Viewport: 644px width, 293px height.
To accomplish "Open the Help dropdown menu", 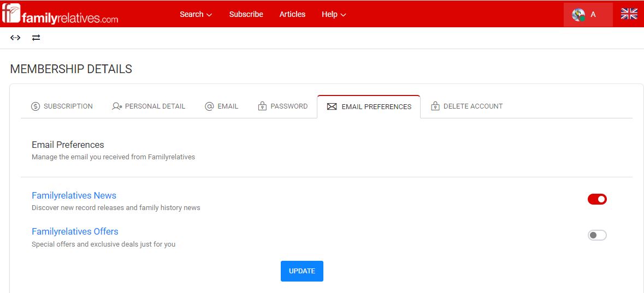I will pyautogui.click(x=334, y=14).
